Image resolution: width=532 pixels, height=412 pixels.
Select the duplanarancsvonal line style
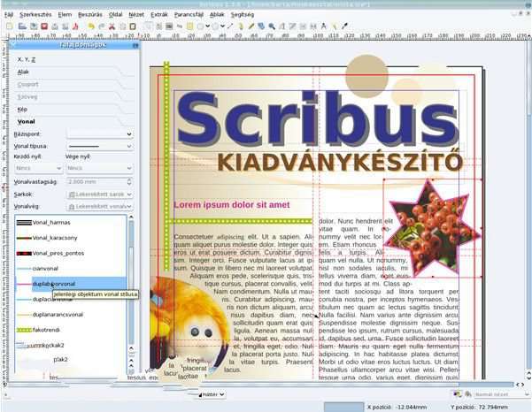click(x=71, y=315)
